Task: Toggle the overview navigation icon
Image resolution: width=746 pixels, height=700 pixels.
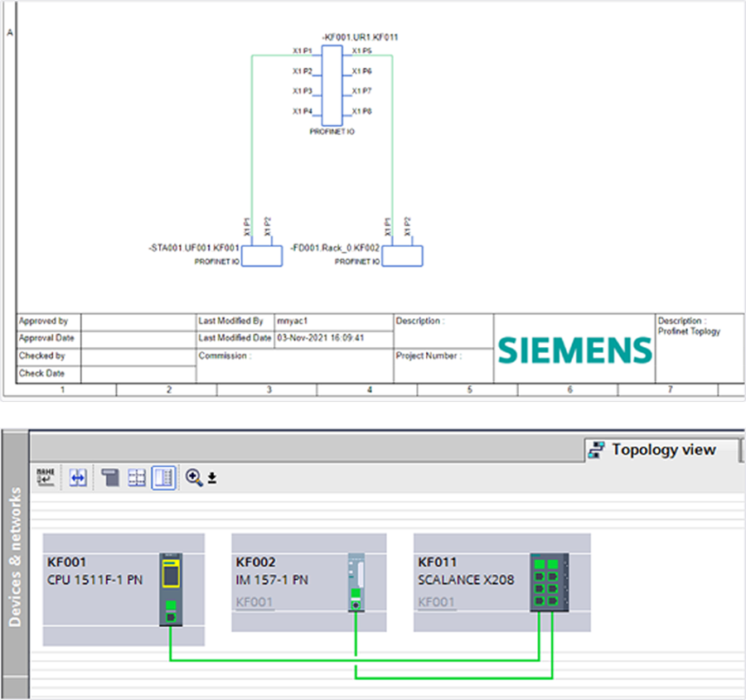Action: (x=163, y=478)
